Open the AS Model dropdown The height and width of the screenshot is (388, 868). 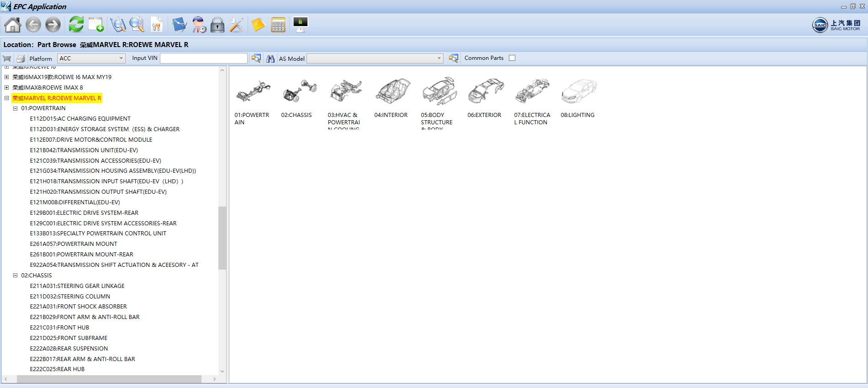tap(375, 58)
